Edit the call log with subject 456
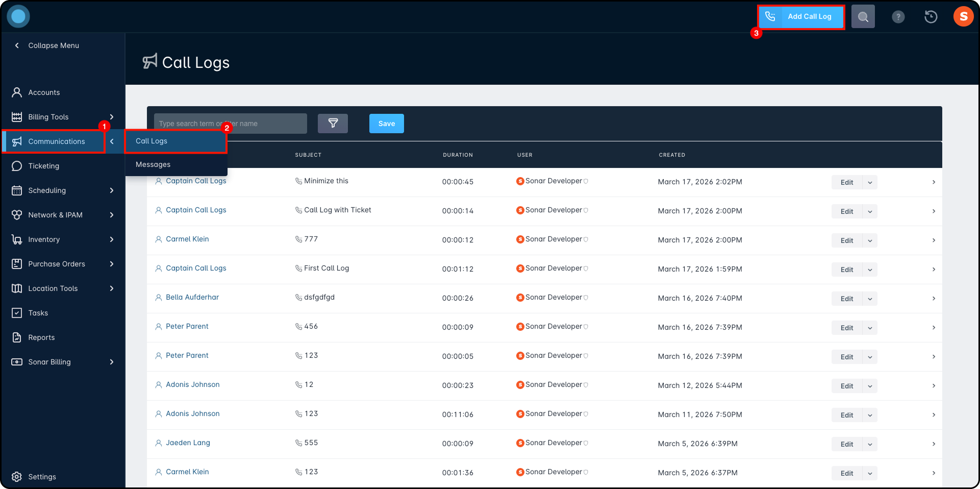 pyautogui.click(x=847, y=328)
